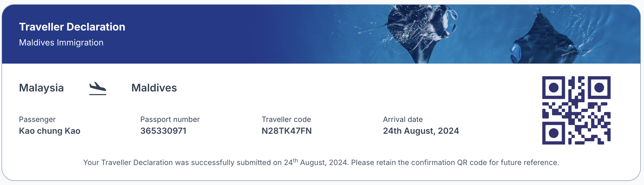Click the Passenger label

click(37, 120)
